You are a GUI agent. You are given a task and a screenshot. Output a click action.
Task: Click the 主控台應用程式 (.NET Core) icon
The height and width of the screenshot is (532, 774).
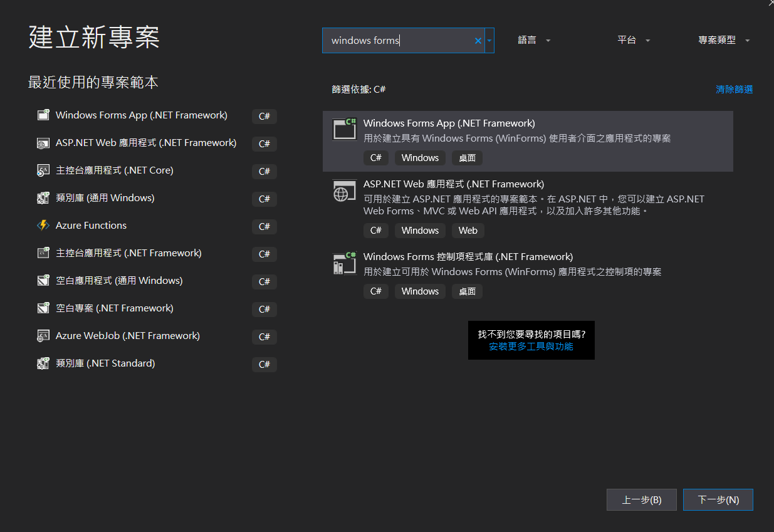[43, 170]
